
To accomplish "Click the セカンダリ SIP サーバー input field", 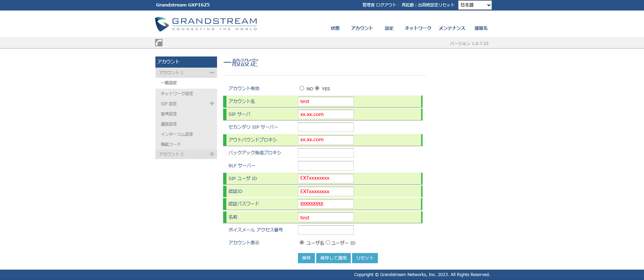I will (326, 127).
